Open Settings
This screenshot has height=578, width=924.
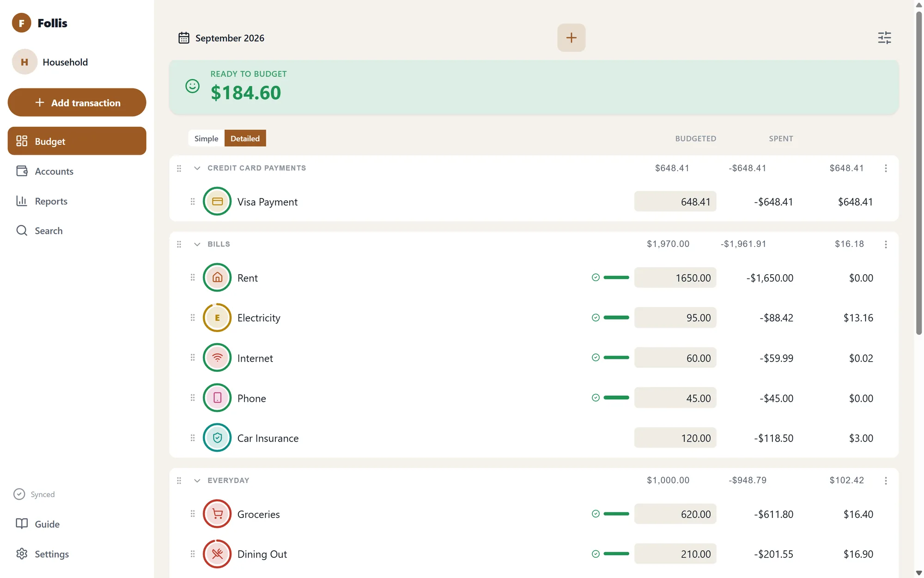[77, 554]
